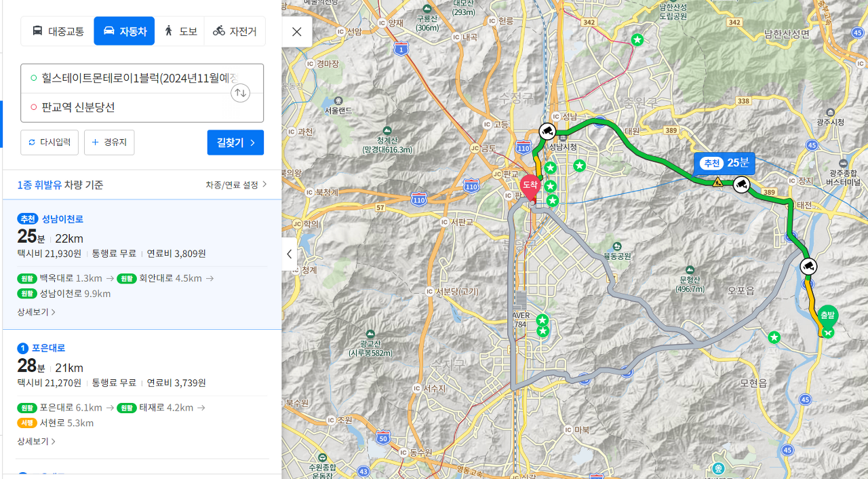This screenshot has width=868, height=479.
Task: Click 문형산 mountain peak marker
Action: [x=689, y=269]
